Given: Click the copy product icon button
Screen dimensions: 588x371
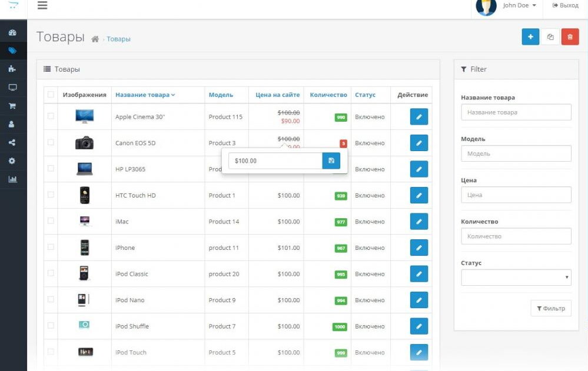Looking at the screenshot, I should [x=550, y=37].
